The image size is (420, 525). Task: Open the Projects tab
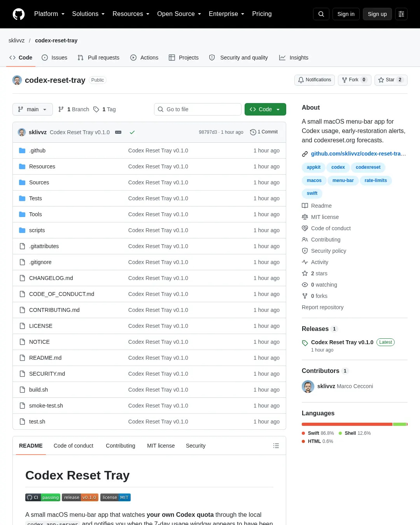click(x=184, y=58)
